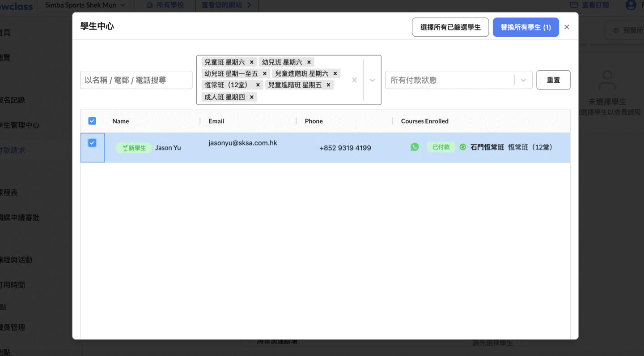Remove the 兒童進階班 星期六 filter tag

[x=335, y=73]
